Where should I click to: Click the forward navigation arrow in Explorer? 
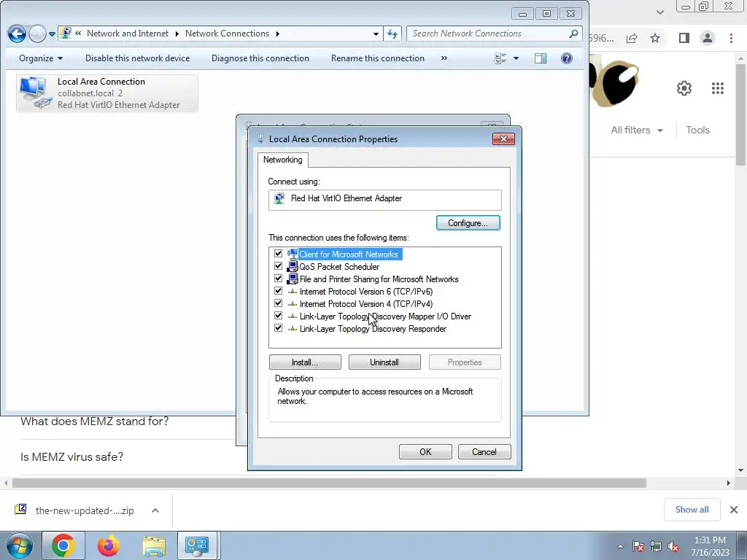37,34
